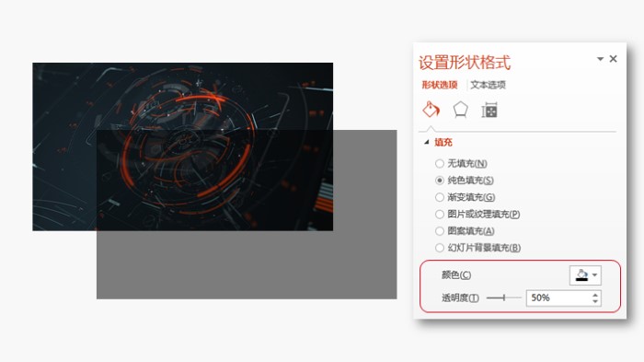Screen dimensions: 644x362
Task: Close the 设置形状格式 pane
Action: tap(614, 59)
